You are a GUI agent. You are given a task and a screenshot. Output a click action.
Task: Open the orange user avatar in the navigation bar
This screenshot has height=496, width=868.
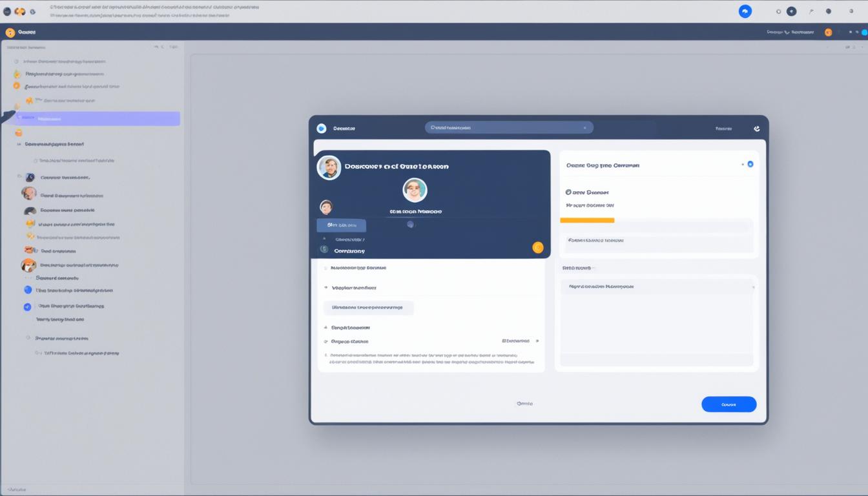pos(828,32)
